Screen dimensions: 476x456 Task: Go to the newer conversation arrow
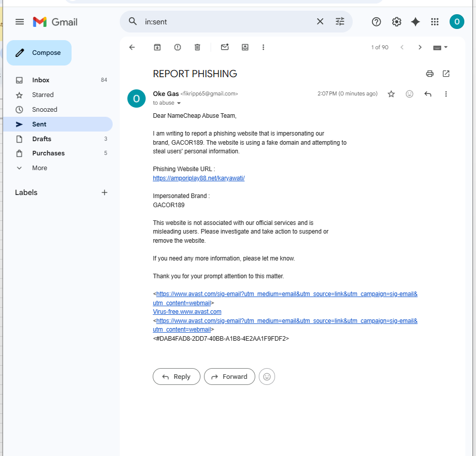402,47
